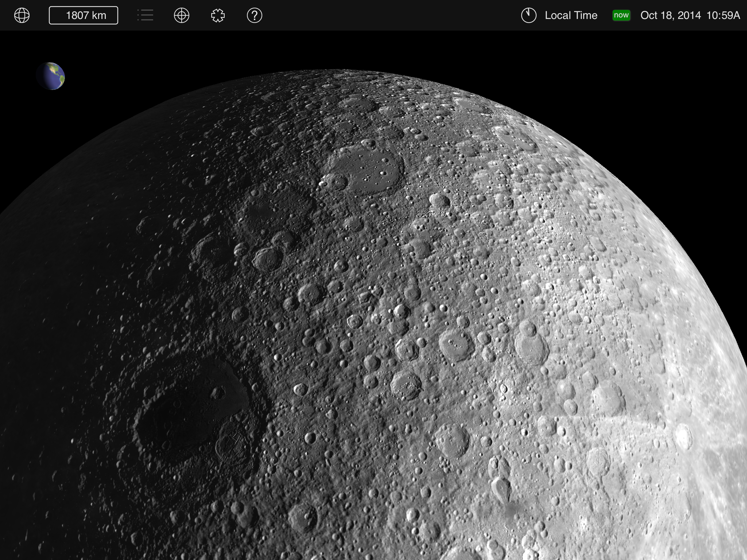Click the globe view icon
The image size is (747, 560).
point(22,15)
